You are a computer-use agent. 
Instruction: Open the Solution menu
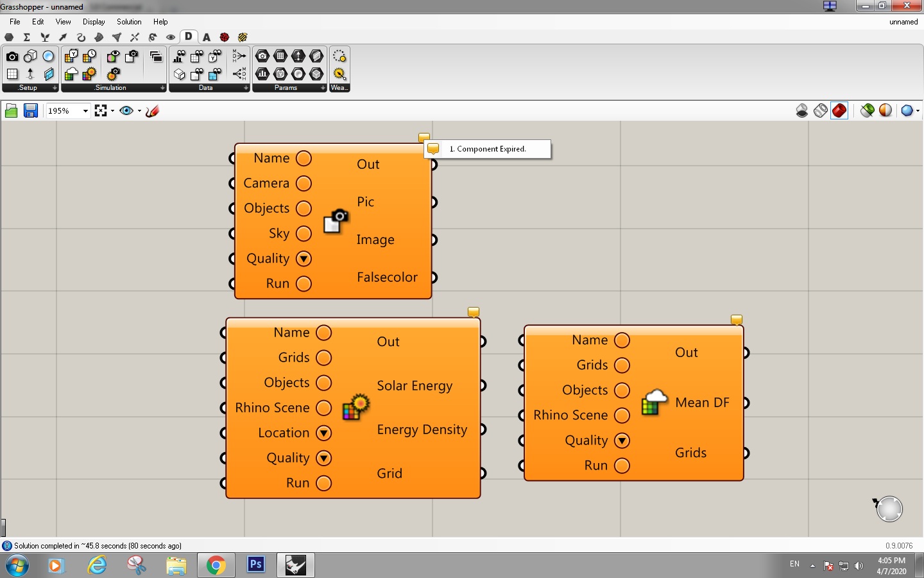pyautogui.click(x=129, y=22)
